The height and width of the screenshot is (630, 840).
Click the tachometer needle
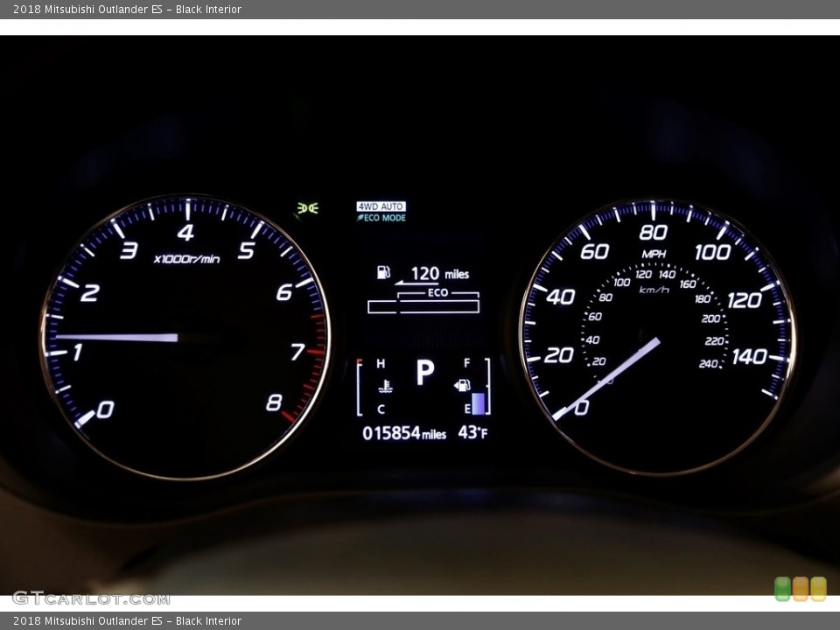click(116, 337)
